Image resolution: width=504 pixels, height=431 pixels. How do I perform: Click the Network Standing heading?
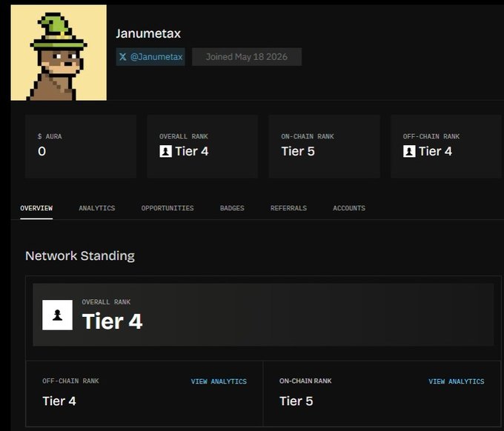click(80, 256)
